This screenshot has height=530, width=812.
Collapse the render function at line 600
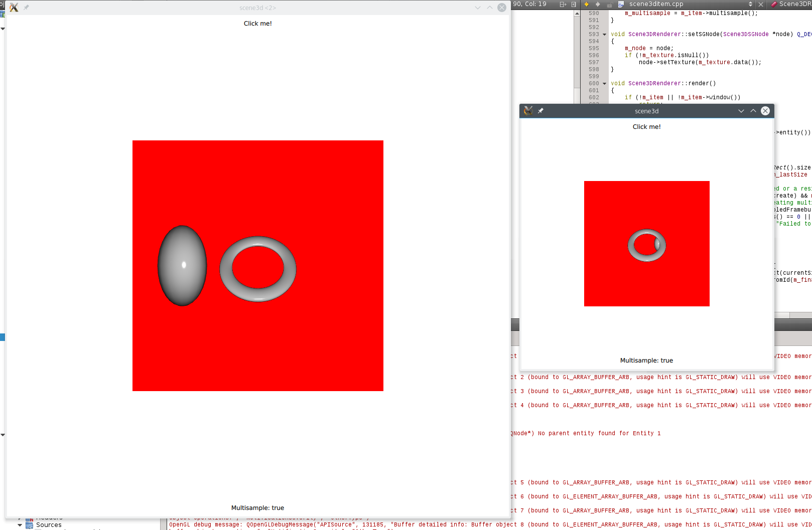[x=605, y=84]
